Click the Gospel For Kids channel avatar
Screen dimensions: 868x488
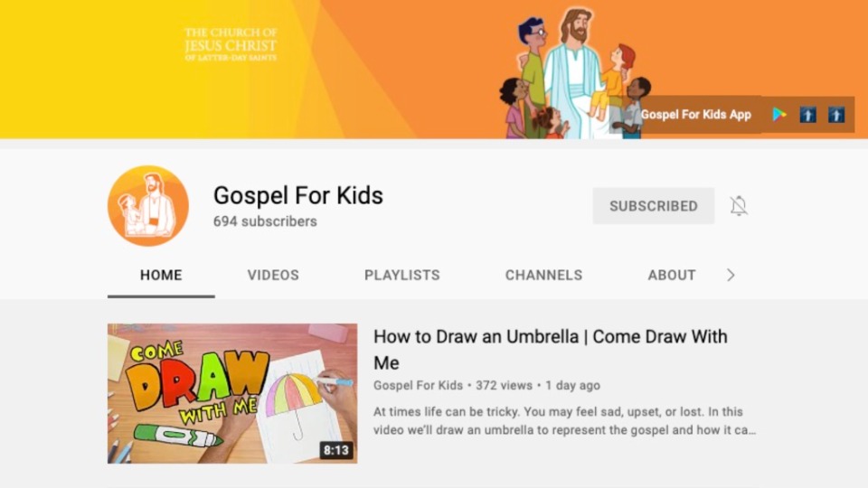tap(147, 206)
